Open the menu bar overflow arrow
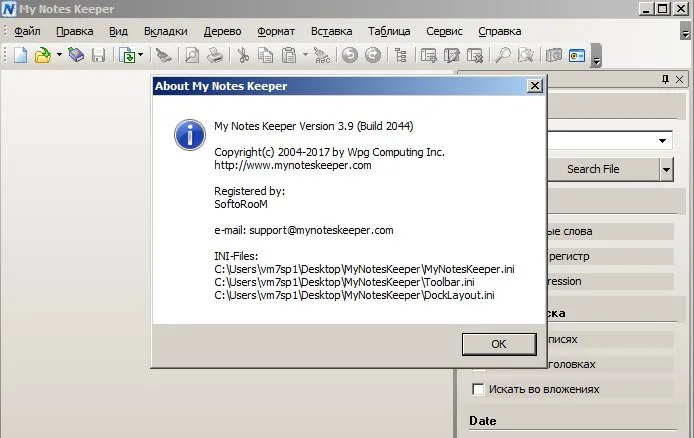The height and width of the screenshot is (438, 694). click(x=685, y=31)
